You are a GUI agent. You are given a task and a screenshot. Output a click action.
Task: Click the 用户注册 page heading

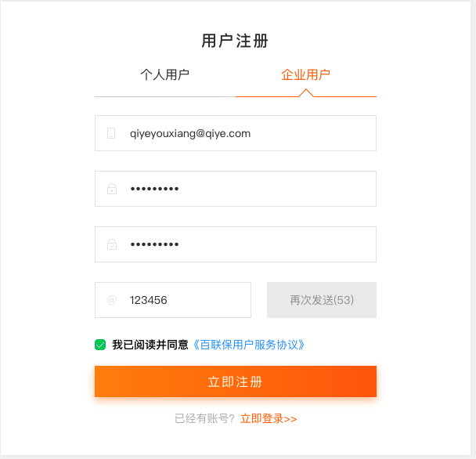pos(235,41)
